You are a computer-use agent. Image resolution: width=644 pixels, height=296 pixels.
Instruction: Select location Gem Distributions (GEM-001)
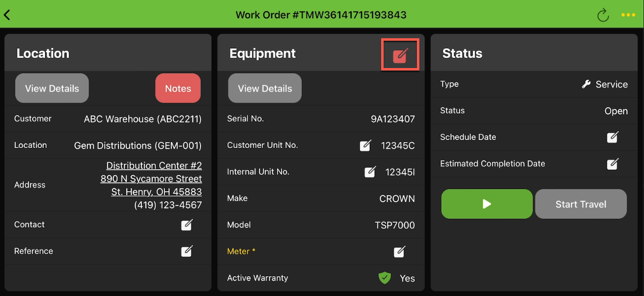(x=138, y=146)
